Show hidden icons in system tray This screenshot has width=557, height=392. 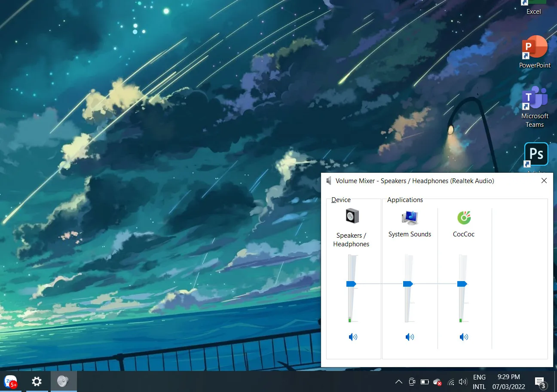coord(399,382)
